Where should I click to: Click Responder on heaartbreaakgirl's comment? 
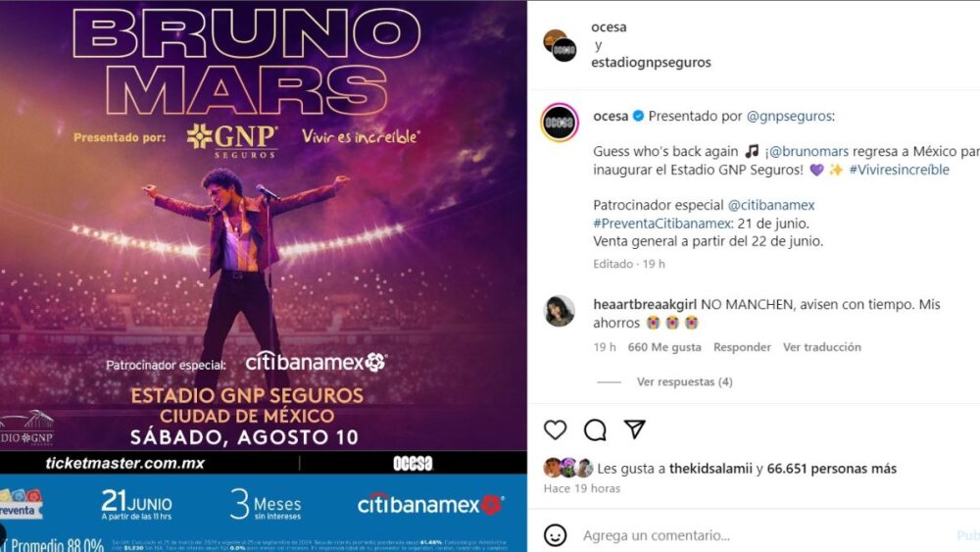742,347
